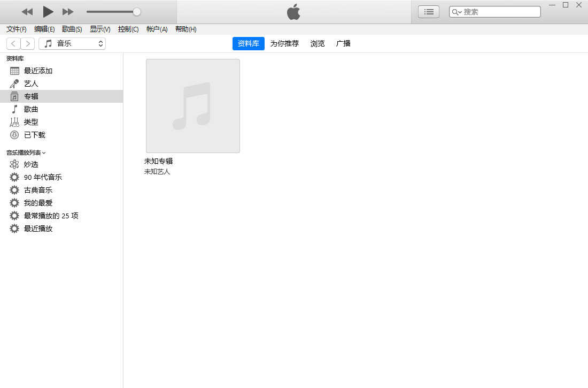Switch to the 广播 tab
Viewport: 588px width, 388px height.
coord(343,43)
